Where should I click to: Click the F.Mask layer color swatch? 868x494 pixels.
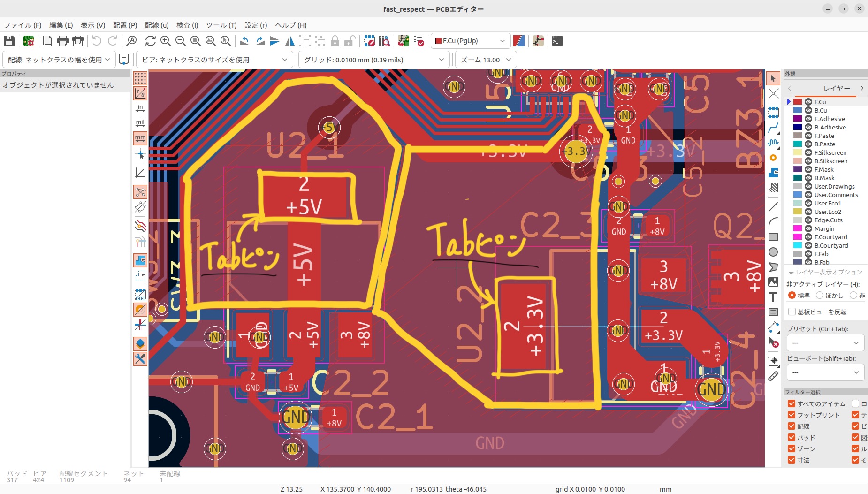[798, 169]
